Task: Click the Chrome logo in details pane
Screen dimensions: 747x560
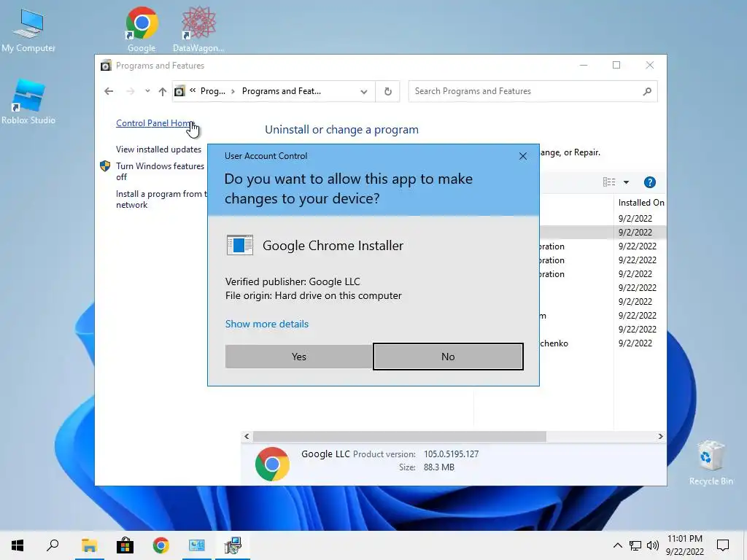Action: pyautogui.click(x=272, y=464)
